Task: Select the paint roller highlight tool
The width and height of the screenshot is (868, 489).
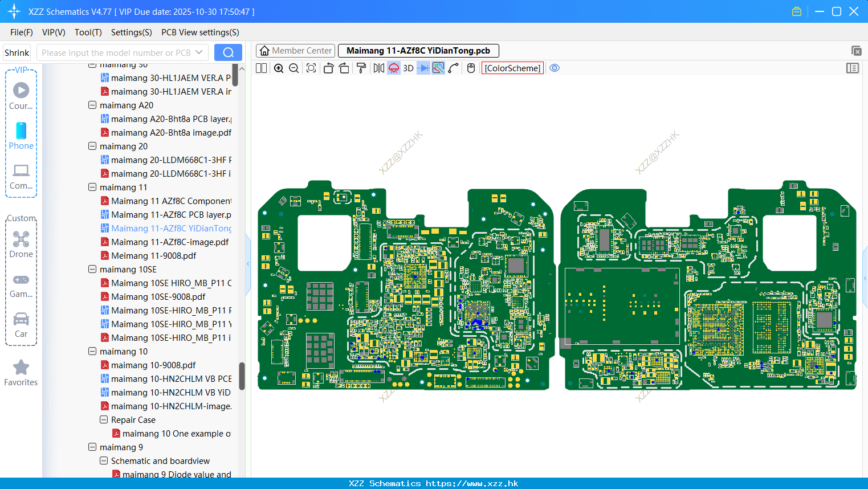Action: click(x=361, y=68)
